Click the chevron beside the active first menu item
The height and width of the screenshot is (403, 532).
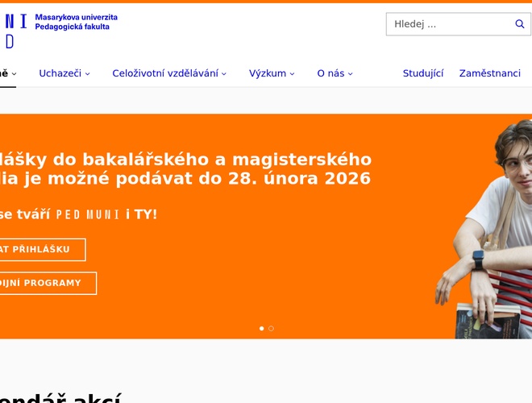(14, 73)
